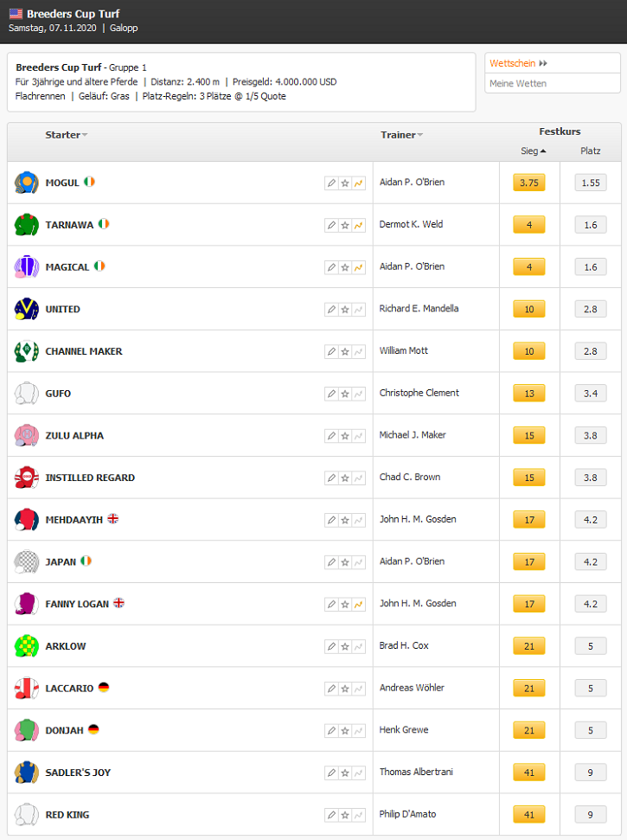Click the pencil icon for LACCARIO

[331, 689]
